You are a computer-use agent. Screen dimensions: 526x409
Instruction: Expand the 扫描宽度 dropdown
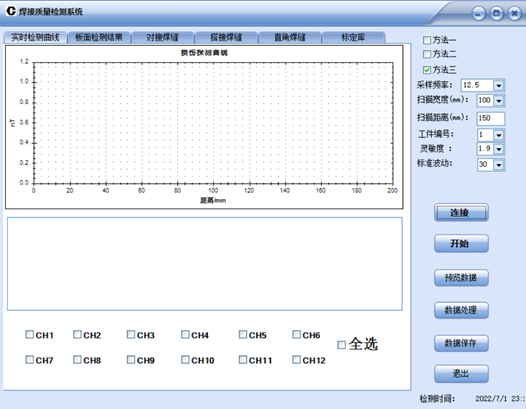pos(498,101)
